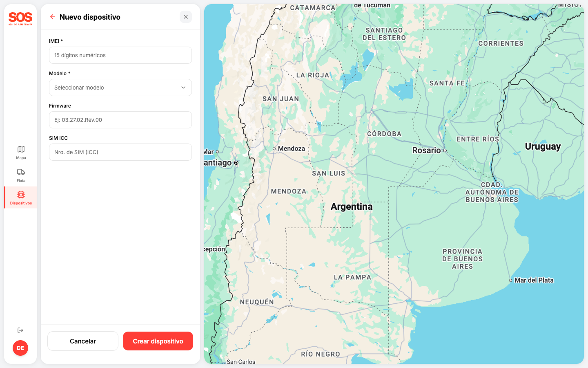
Task: Click the SOS Red de Asistencia logo
Action: click(20, 18)
